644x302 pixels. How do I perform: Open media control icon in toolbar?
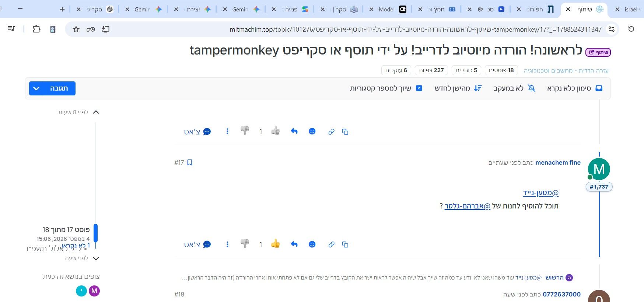click(x=11, y=29)
